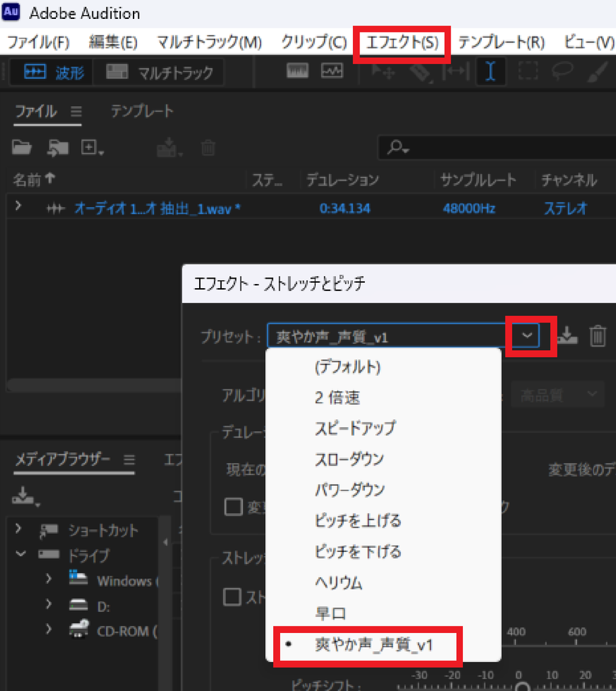
Task: Choose the (デフォルト) preset
Action: [347, 366]
